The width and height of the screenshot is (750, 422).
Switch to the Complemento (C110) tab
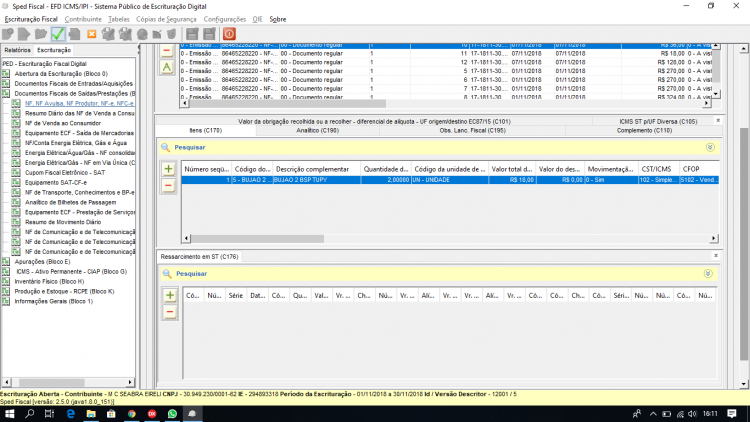[x=644, y=130]
